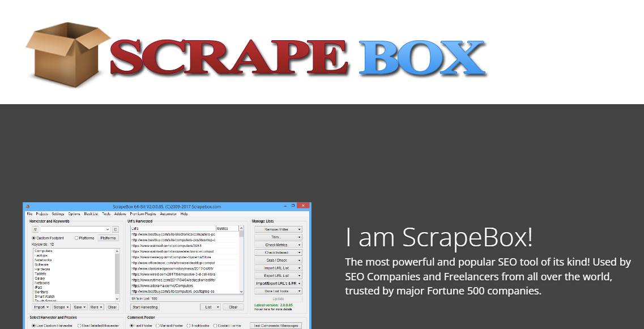Open the Import keywords dropdown

41,307
